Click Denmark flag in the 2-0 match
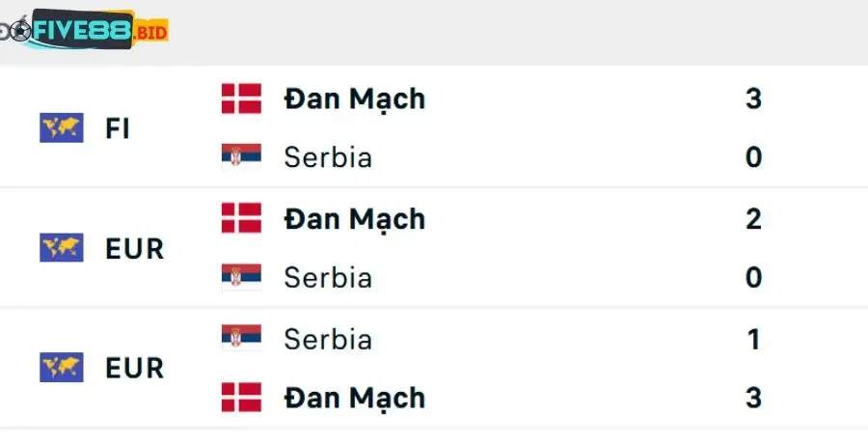Screen dimensions: 868x444 (x=241, y=218)
